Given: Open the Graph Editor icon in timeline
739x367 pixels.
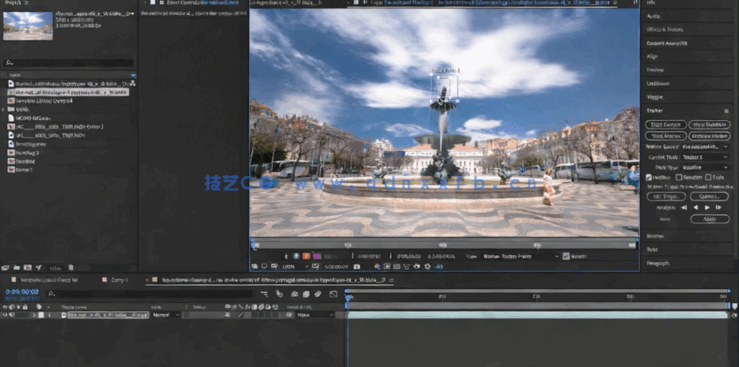Looking at the screenshot, I should (333, 294).
